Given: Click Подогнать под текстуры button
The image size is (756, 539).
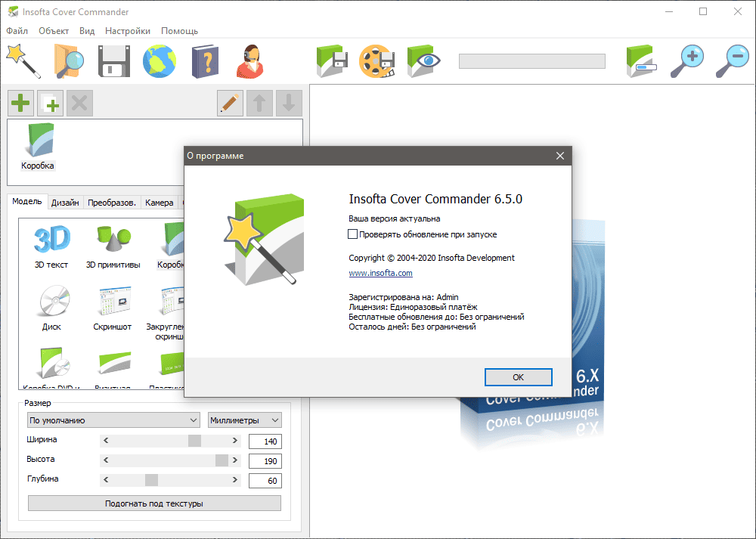Looking at the screenshot, I should tap(154, 503).
